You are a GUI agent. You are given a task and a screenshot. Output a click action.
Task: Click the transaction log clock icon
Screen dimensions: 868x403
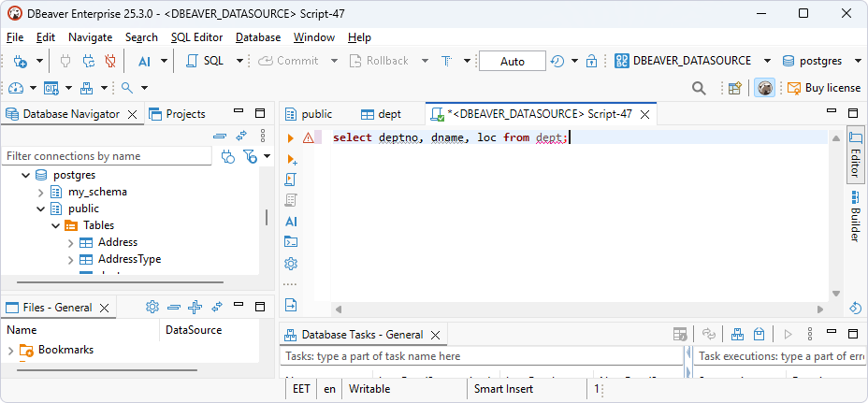557,61
